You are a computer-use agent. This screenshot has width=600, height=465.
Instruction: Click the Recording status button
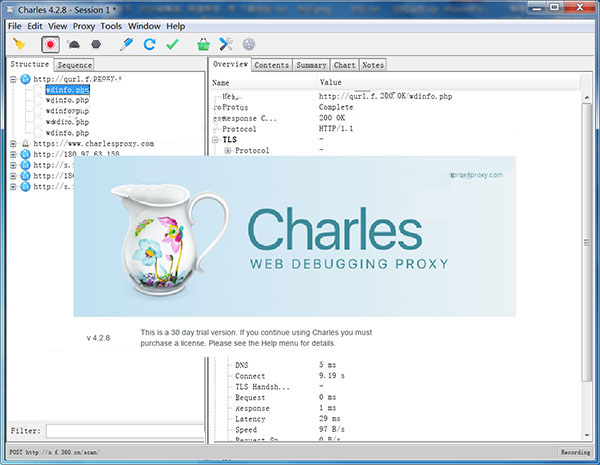pos(576,452)
